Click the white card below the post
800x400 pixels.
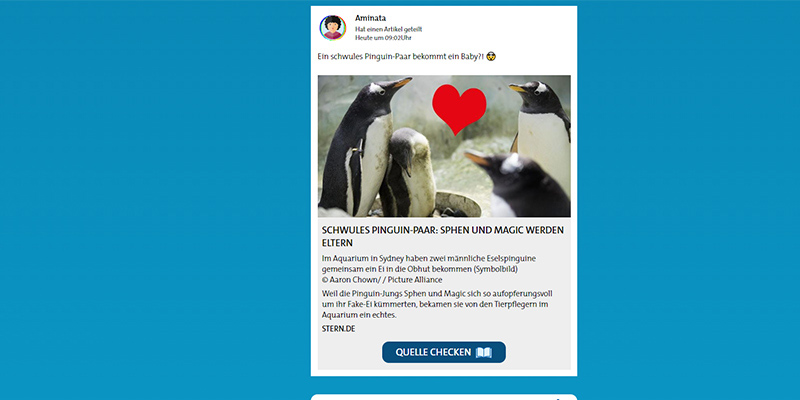pyautogui.click(x=444, y=397)
